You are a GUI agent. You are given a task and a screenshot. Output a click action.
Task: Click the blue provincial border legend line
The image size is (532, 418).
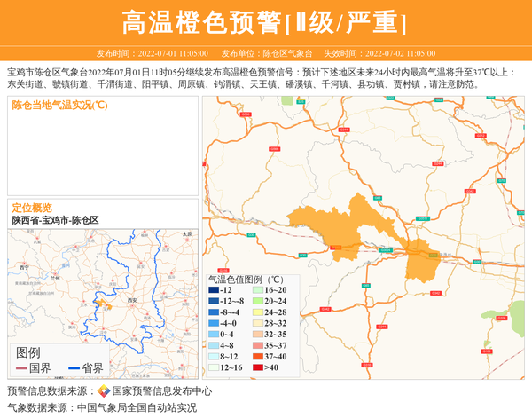71,368
